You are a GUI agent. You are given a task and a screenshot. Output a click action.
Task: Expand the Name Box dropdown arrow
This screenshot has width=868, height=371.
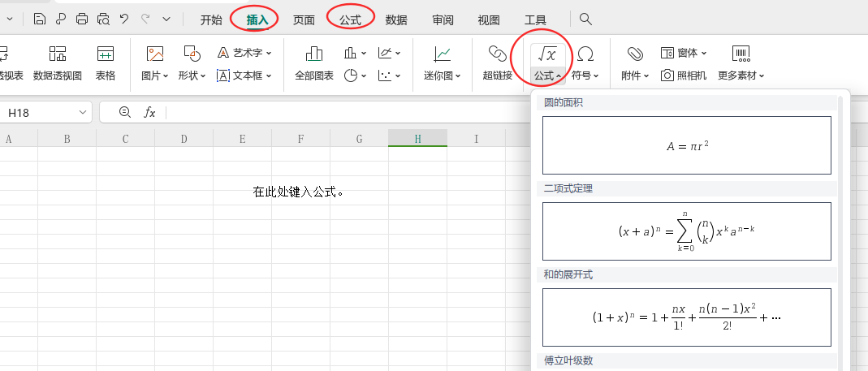coord(83,112)
